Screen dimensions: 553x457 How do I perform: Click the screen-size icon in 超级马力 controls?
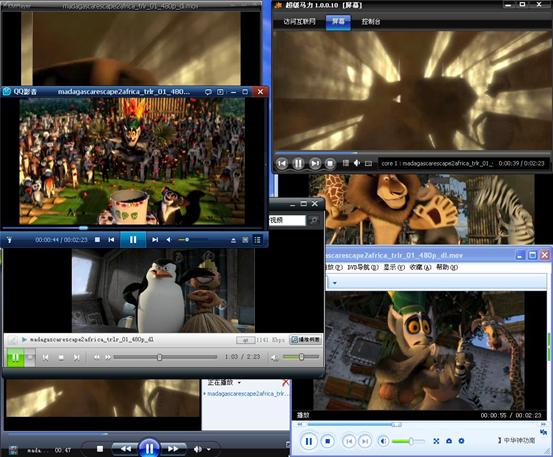point(368,164)
